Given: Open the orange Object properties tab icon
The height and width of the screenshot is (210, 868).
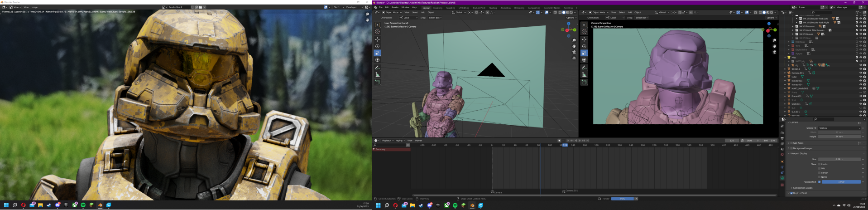Looking at the screenshot, I should pos(782,161).
